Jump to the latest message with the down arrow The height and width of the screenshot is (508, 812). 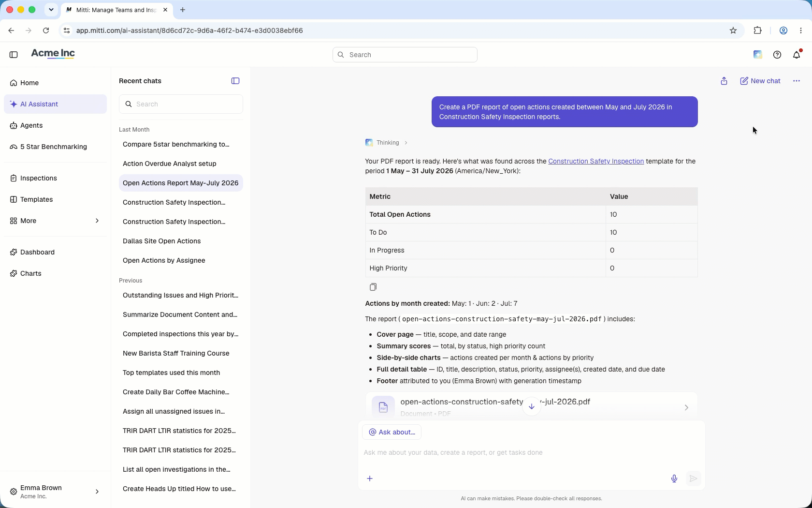(x=532, y=406)
